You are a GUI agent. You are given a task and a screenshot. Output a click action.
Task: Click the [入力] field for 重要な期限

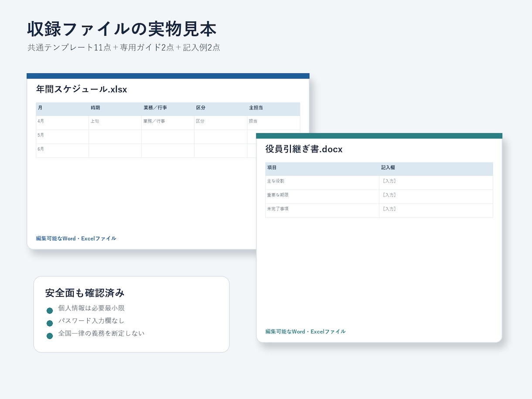tap(436, 197)
